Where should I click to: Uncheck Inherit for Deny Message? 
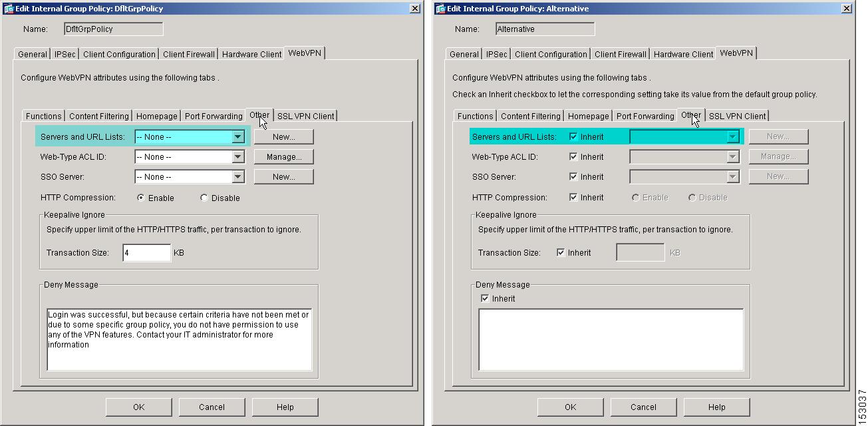click(x=484, y=298)
